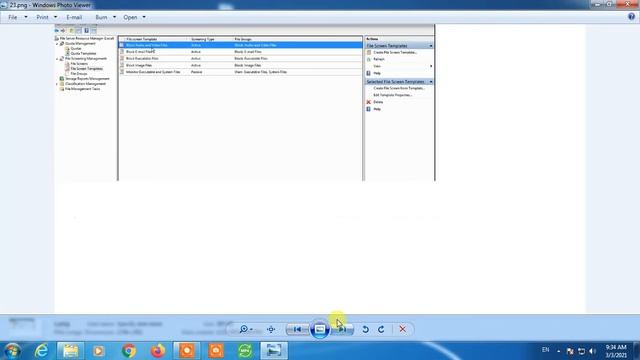This screenshot has height=360, width=640.
Task: Click File Screen Templates tree node
Action: 87,69
